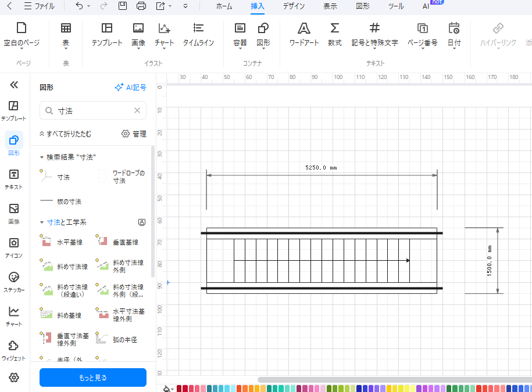Select the 弧の半径 shape
The height and width of the screenshot is (392, 532).
[116, 339]
